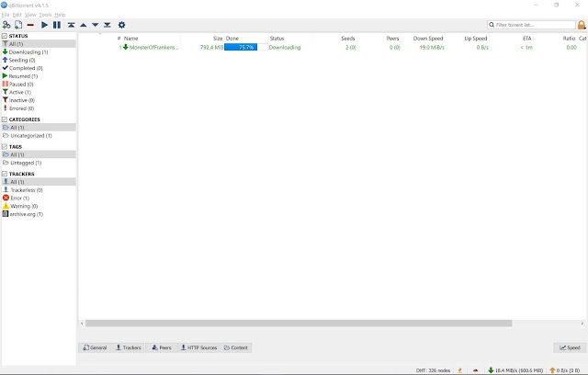Open the Content tab
Image resolution: width=588 pixels, height=375 pixels.
click(x=236, y=347)
